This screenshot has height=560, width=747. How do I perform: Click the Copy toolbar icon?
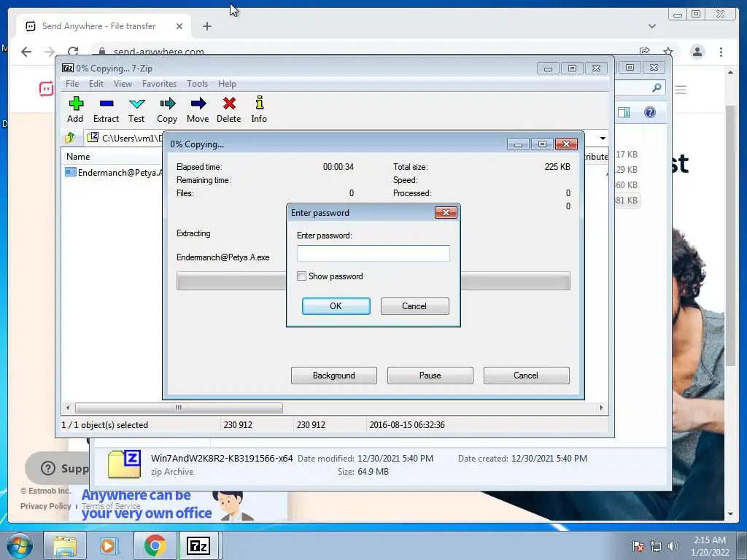pyautogui.click(x=167, y=109)
